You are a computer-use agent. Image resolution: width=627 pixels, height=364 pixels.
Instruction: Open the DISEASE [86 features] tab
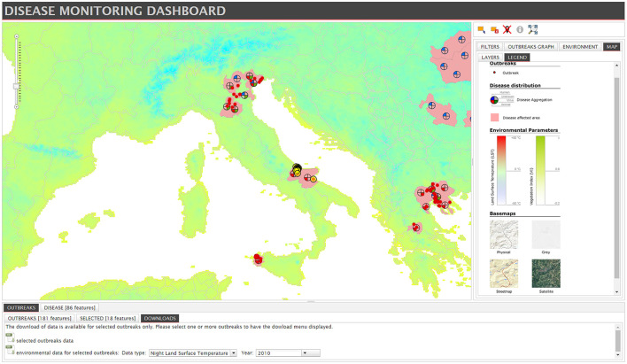(x=70, y=307)
